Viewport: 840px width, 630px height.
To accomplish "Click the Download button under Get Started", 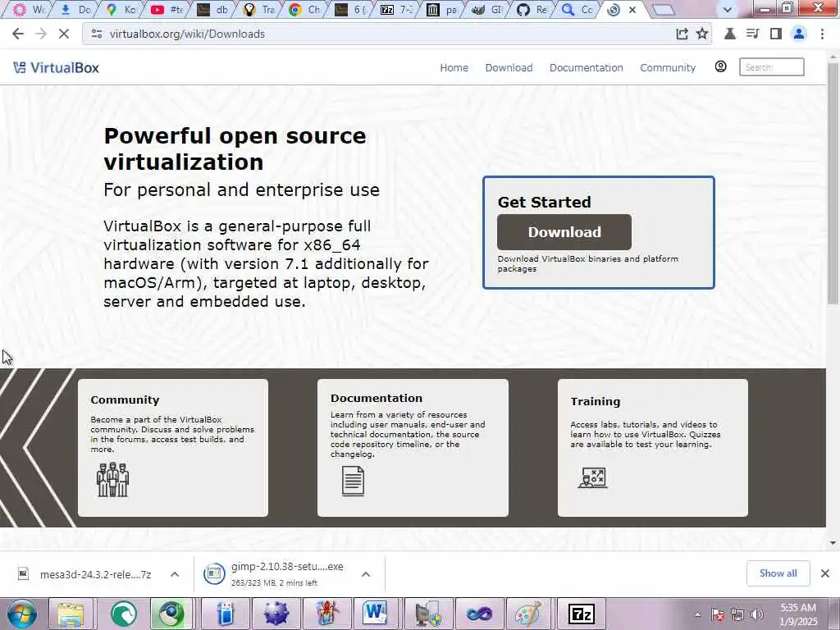I will click(x=564, y=232).
